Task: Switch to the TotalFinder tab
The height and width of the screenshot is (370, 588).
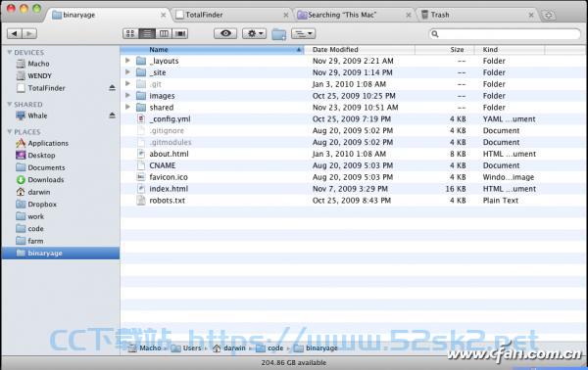Action: (x=231, y=15)
